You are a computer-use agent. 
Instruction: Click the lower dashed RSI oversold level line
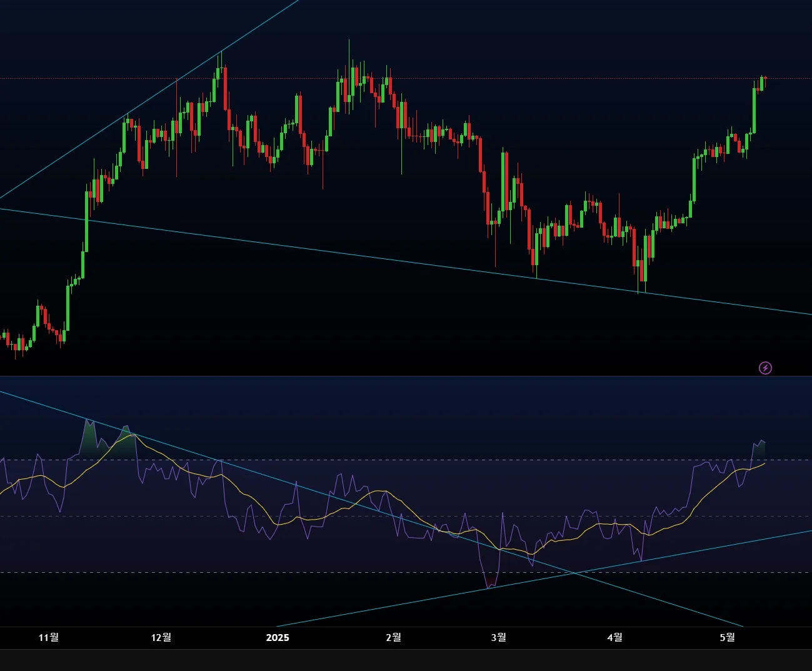(406, 572)
